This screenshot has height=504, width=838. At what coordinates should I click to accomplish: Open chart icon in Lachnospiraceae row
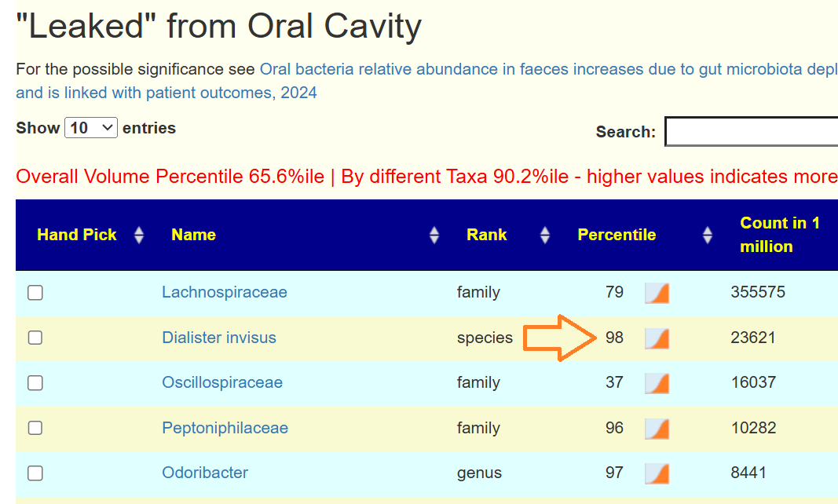657,293
